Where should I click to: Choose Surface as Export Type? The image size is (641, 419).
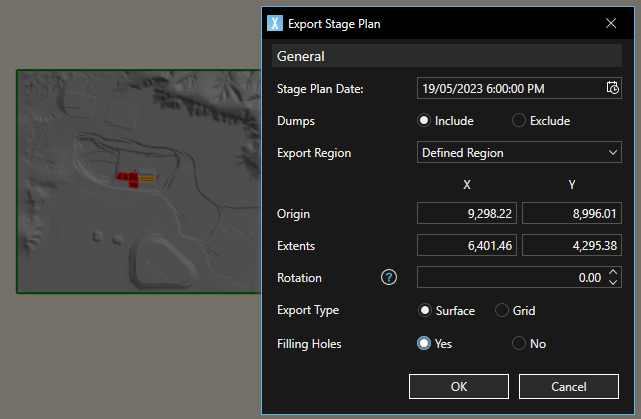424,311
